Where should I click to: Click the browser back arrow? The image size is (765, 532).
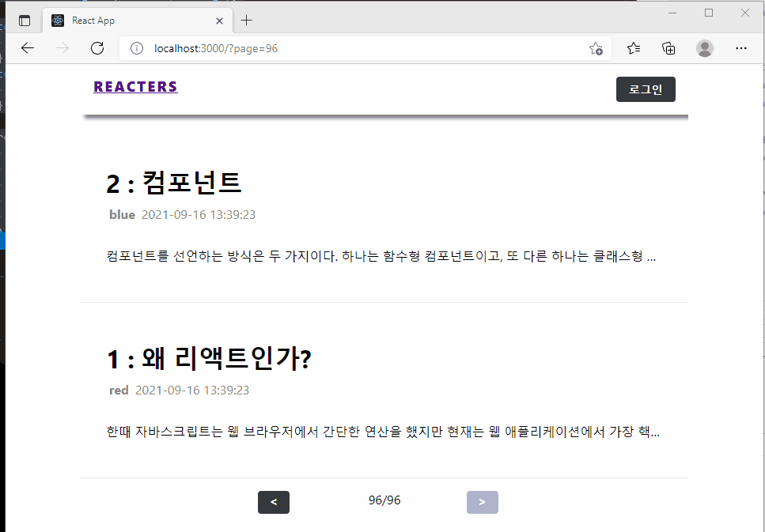pos(28,47)
